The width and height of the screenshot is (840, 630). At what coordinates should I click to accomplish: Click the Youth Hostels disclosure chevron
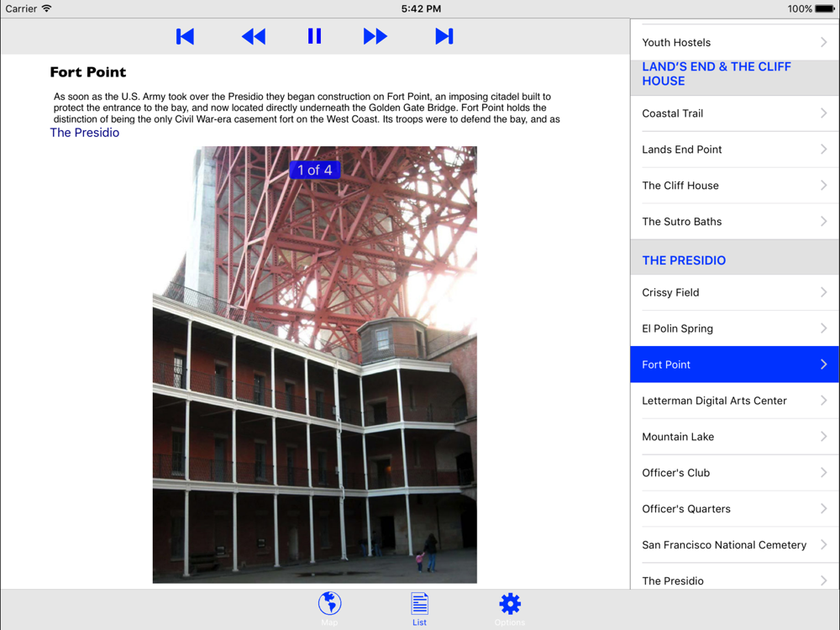(x=824, y=42)
